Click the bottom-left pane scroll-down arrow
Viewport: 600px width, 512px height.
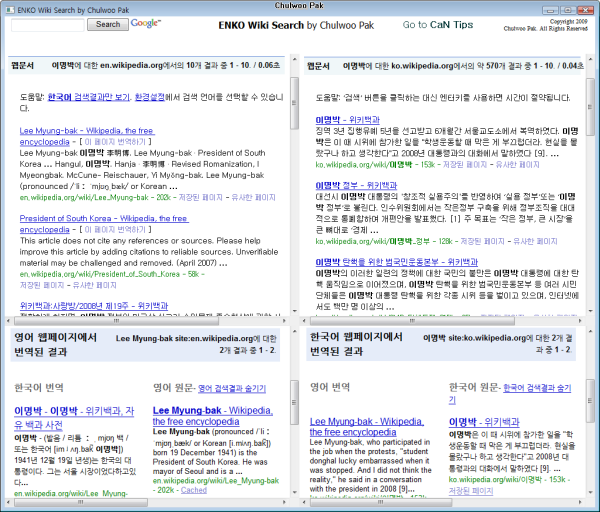(294, 492)
